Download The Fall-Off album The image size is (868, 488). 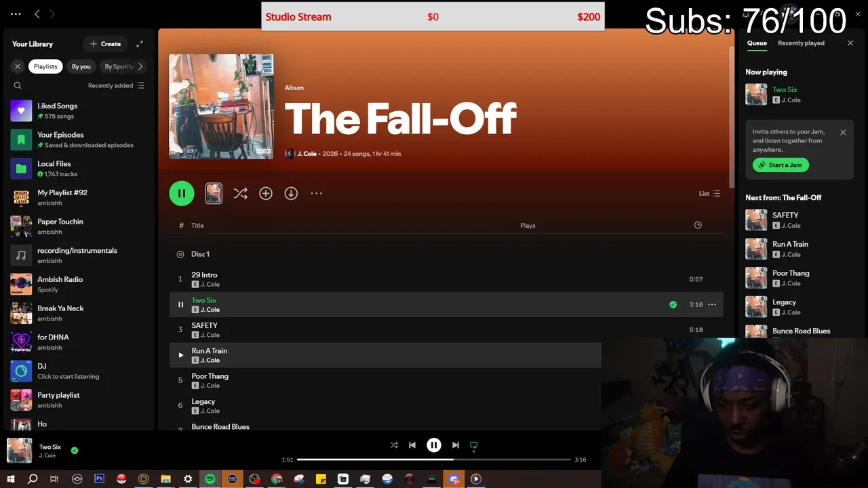coord(291,193)
